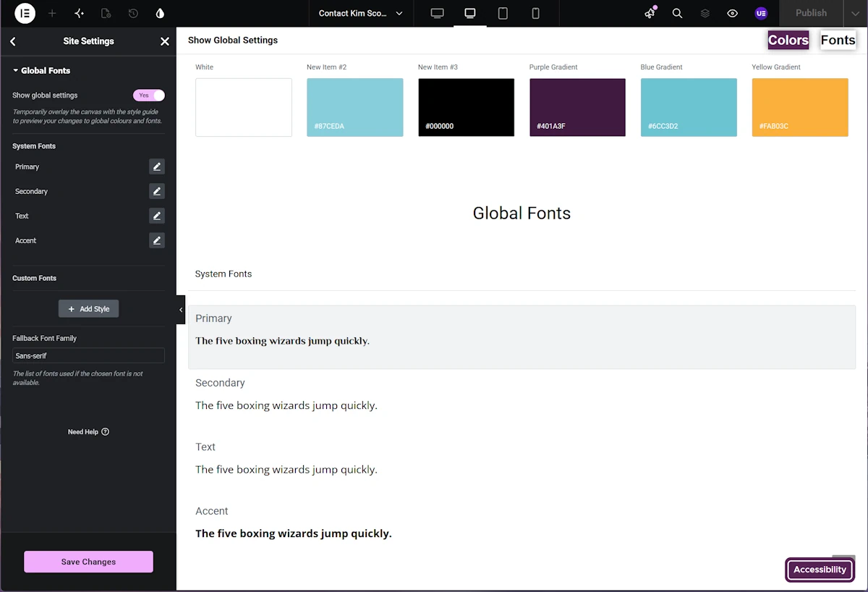Expand the Publish options arrow
The height and width of the screenshot is (592, 868).
click(x=856, y=13)
